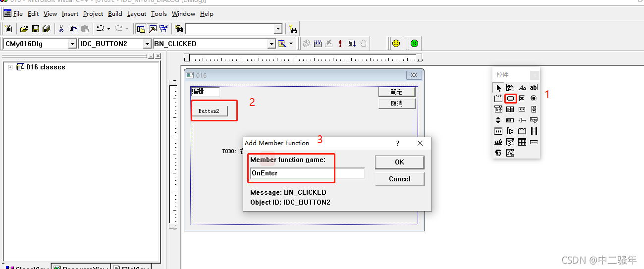644x269 pixels.
Task: Select the Tab Control tool in palette
Action: tap(522, 131)
